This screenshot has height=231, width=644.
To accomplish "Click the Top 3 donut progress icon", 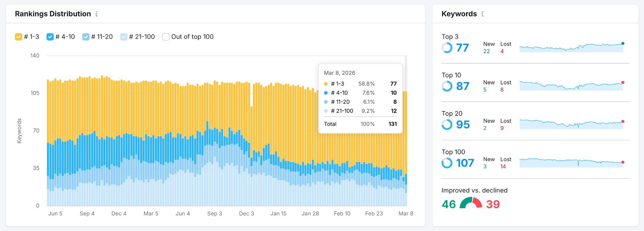I will point(447,48).
